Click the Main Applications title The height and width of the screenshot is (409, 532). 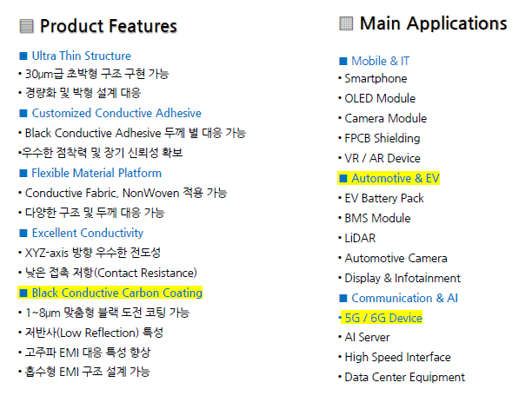click(433, 23)
